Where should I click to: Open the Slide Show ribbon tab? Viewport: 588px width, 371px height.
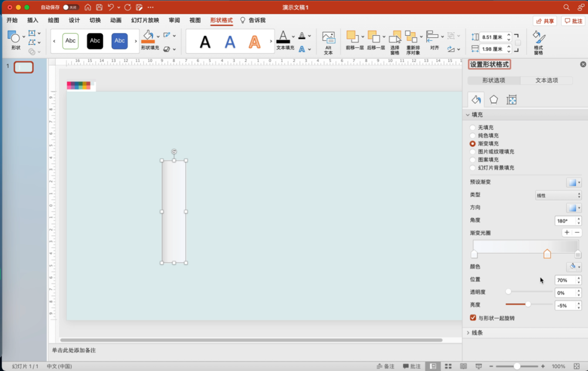[x=145, y=20]
